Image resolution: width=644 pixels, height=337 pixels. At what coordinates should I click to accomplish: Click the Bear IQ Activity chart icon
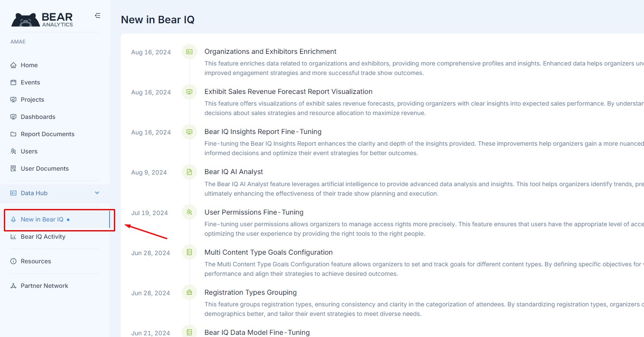coord(13,237)
